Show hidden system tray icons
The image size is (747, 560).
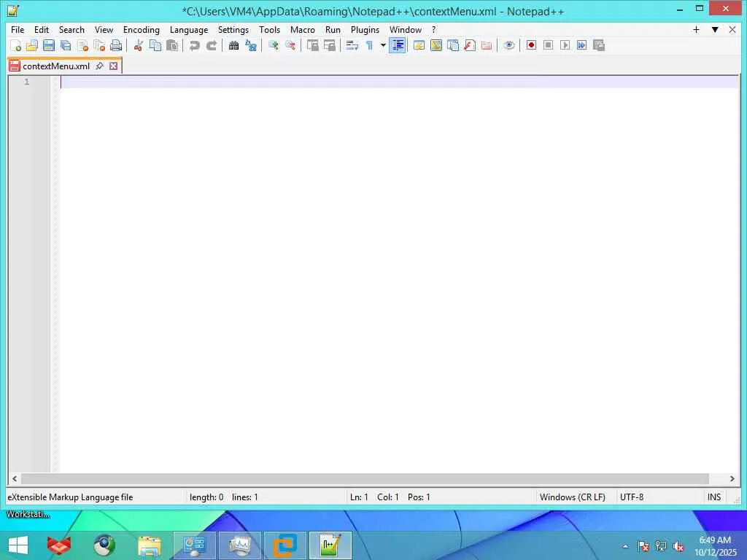pos(625,546)
